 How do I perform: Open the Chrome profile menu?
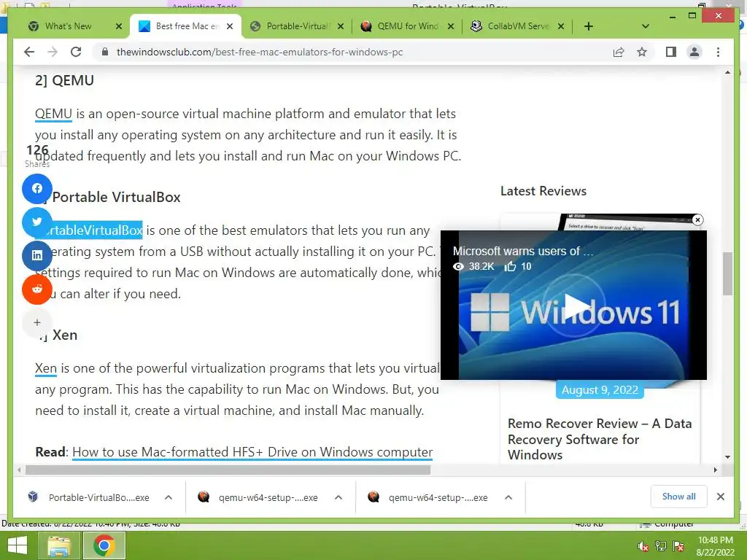coord(694,52)
